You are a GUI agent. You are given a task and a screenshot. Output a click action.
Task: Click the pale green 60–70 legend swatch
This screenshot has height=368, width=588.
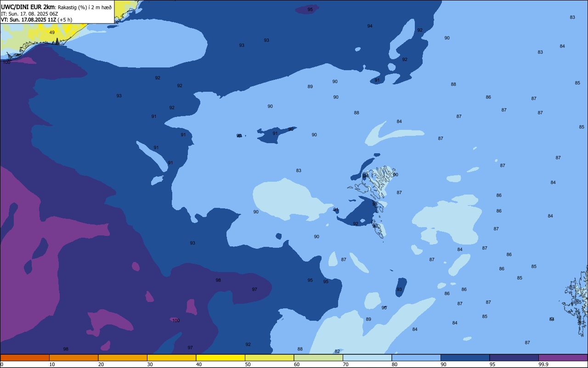(318, 357)
